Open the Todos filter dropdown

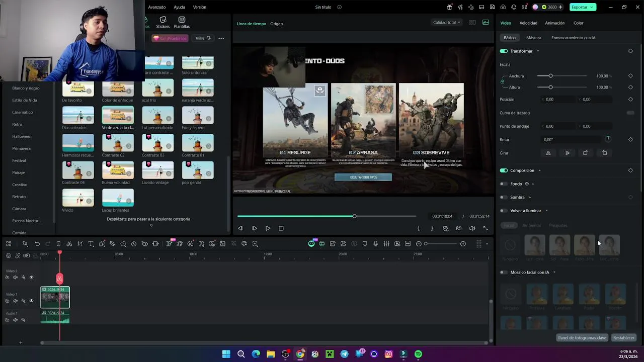click(203, 38)
